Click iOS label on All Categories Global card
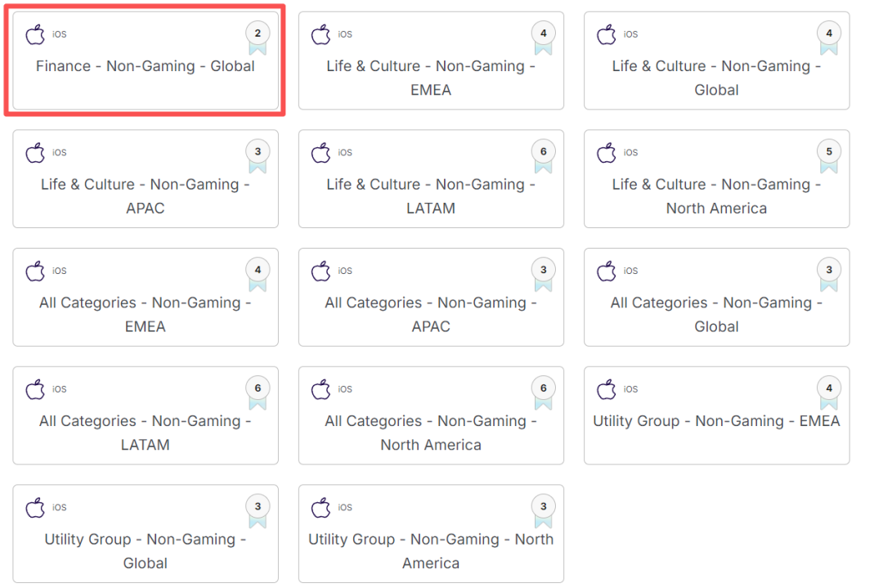The image size is (883, 588). coord(630,271)
